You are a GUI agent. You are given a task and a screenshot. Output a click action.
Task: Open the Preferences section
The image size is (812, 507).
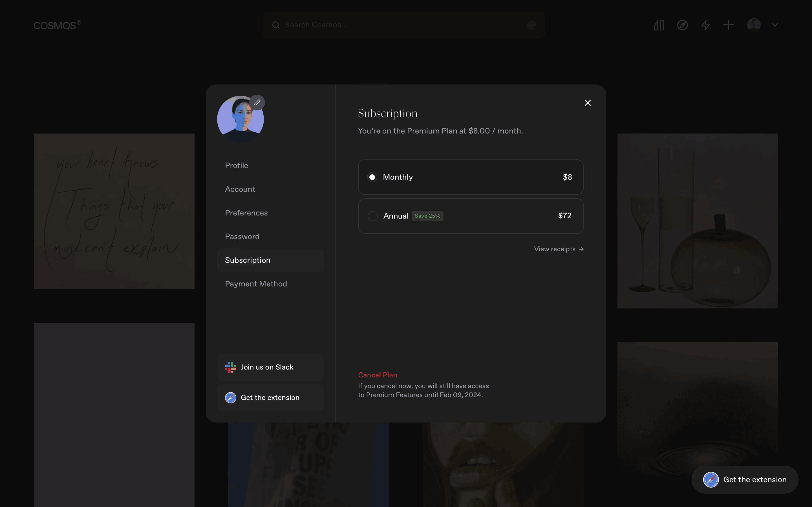pyautogui.click(x=246, y=213)
